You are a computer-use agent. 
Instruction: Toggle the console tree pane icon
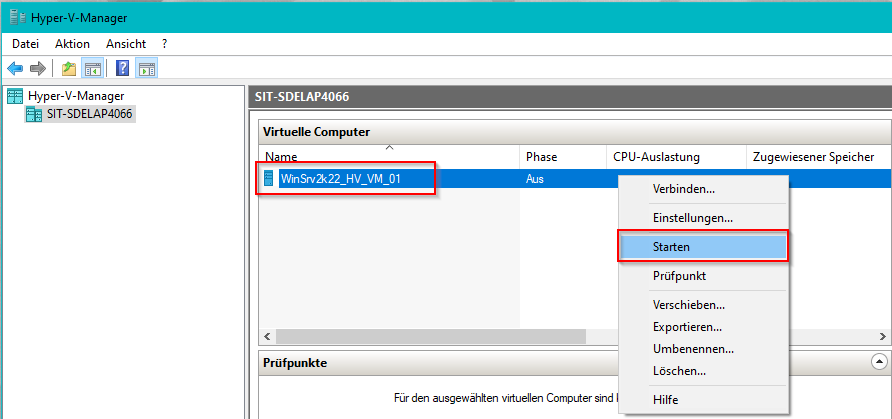(92, 69)
